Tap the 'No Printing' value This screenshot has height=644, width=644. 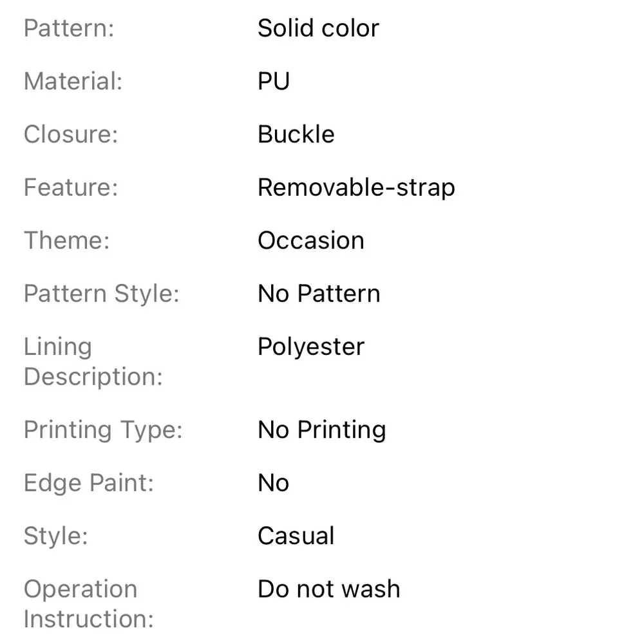point(322,430)
